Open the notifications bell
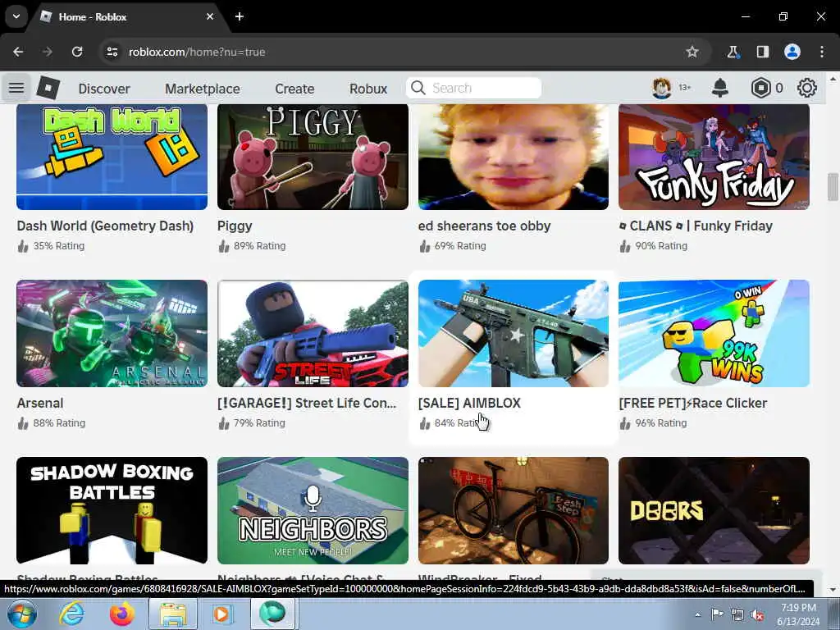 pyautogui.click(x=720, y=87)
